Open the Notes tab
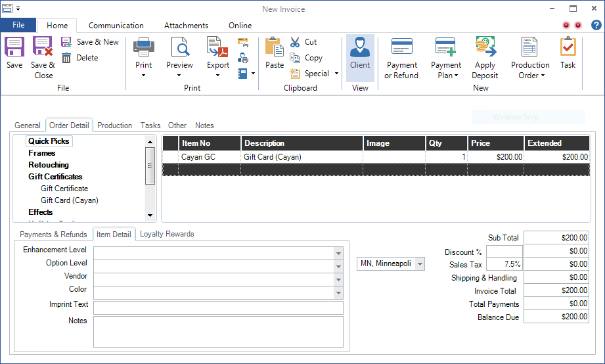 tap(204, 125)
